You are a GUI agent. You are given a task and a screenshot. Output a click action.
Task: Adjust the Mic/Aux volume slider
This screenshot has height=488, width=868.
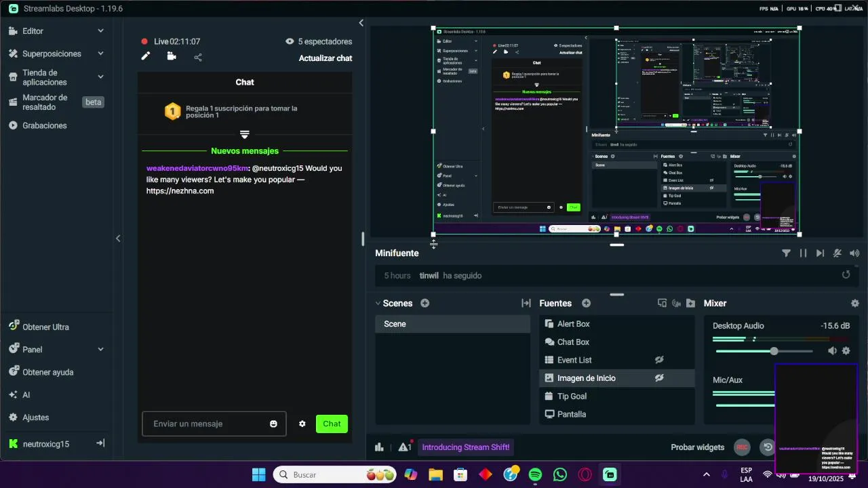click(x=745, y=405)
